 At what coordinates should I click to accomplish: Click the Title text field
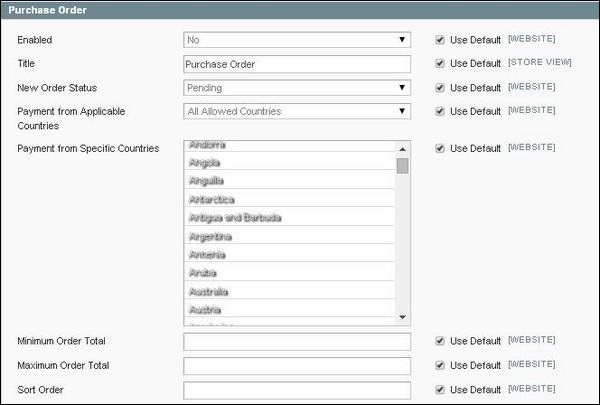[297, 64]
